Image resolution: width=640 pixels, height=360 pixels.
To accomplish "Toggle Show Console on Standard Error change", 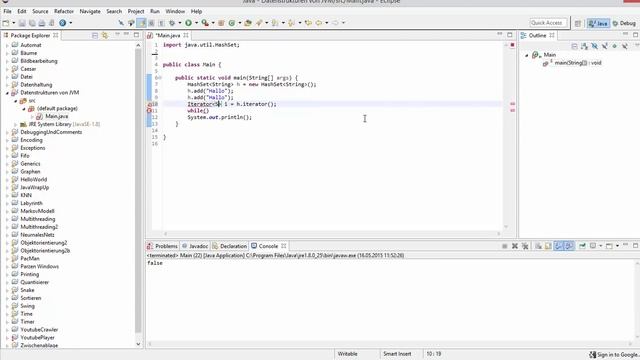I will tap(569, 246).
